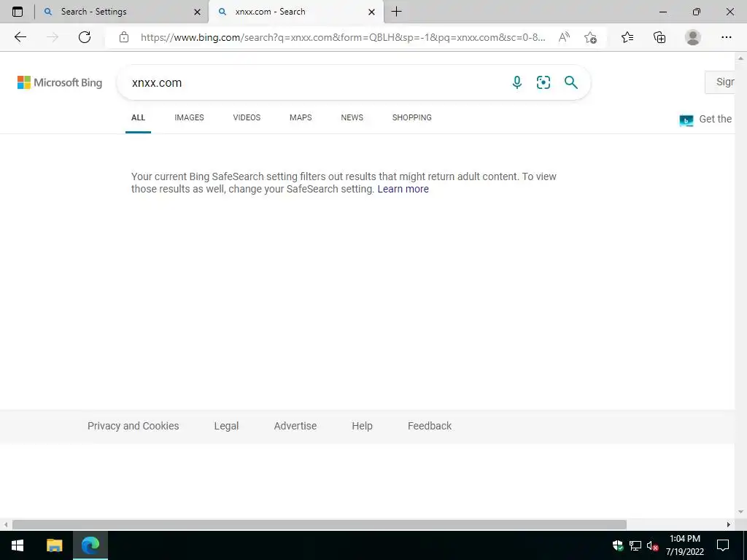
Task: Open the Advertise footer link
Action: (295, 426)
